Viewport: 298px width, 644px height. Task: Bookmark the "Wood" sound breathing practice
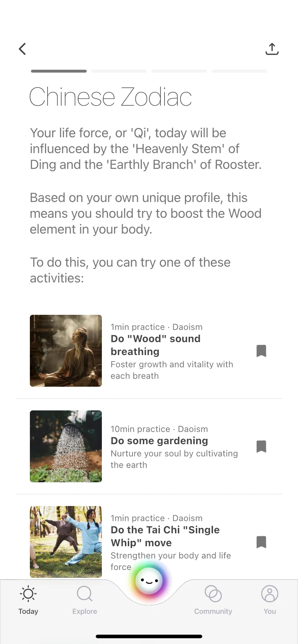tap(261, 351)
